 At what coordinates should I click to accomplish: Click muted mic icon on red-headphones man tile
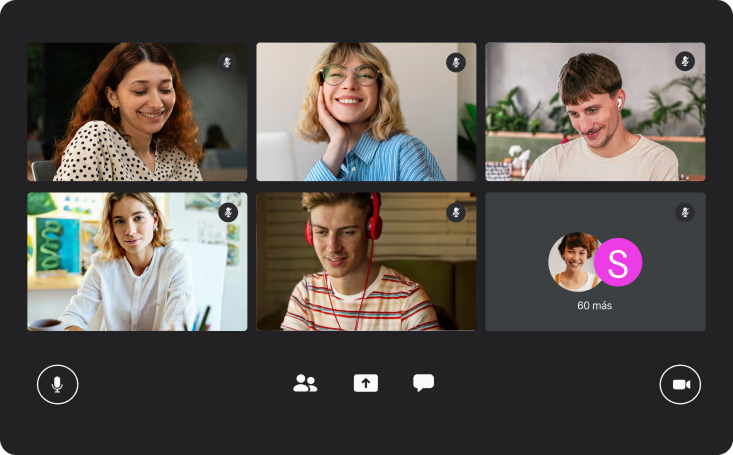click(456, 212)
